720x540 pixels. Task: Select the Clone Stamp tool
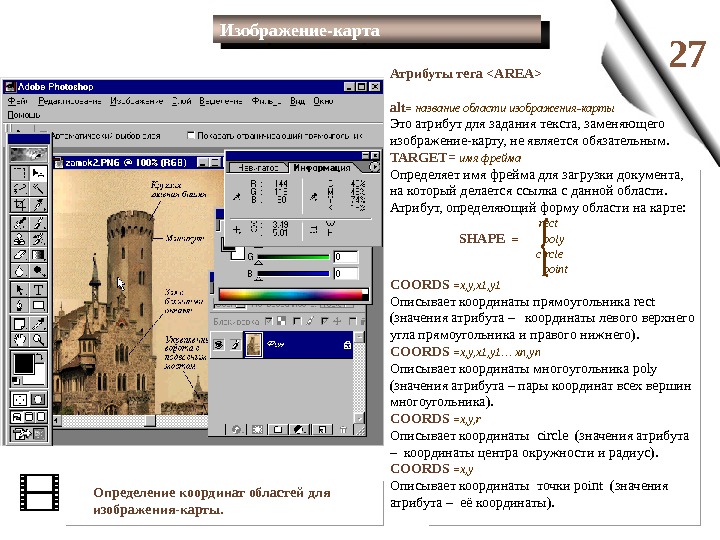click(x=19, y=239)
